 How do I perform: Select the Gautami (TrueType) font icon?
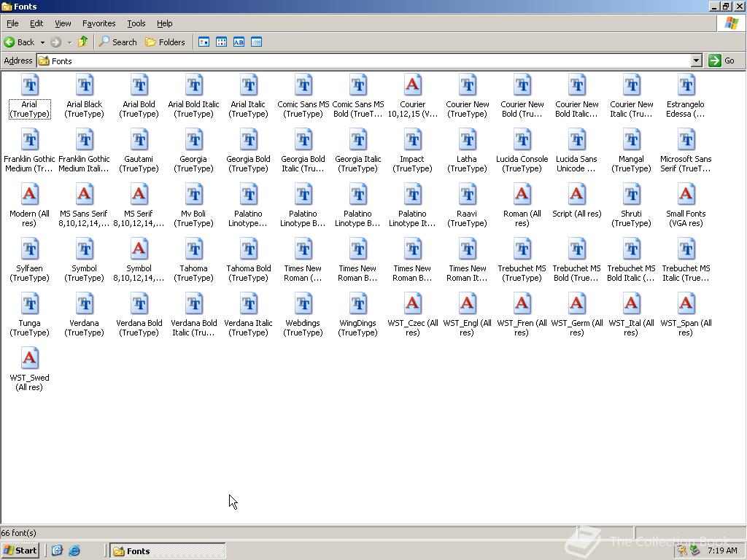point(139,140)
